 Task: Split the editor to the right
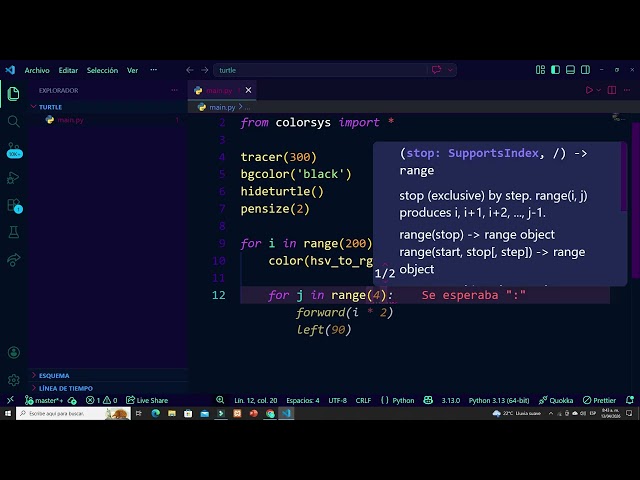tap(612, 90)
